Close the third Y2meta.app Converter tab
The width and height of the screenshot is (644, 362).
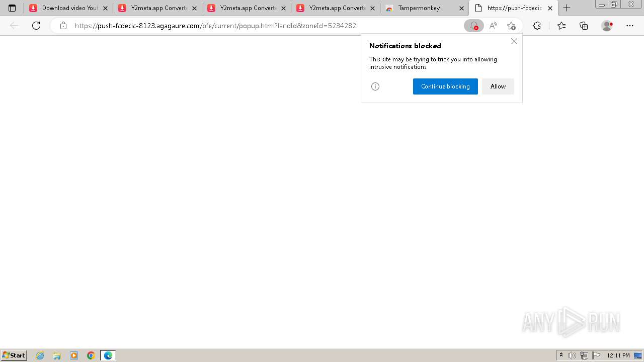click(372, 8)
